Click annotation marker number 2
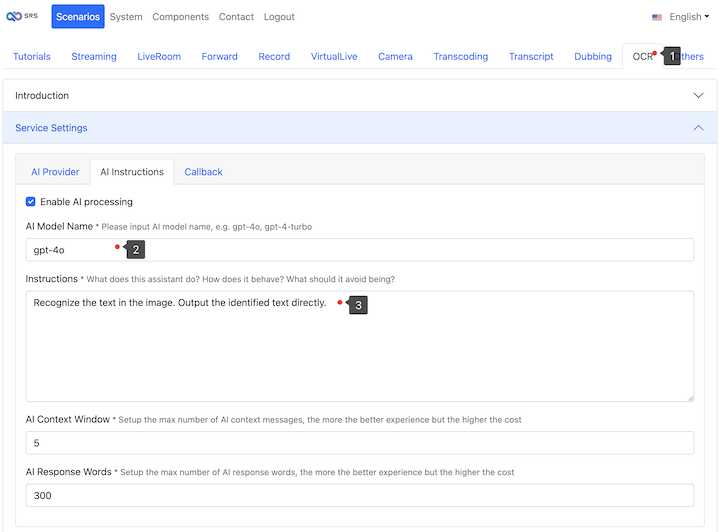The image size is (720, 532). pyautogui.click(x=136, y=250)
